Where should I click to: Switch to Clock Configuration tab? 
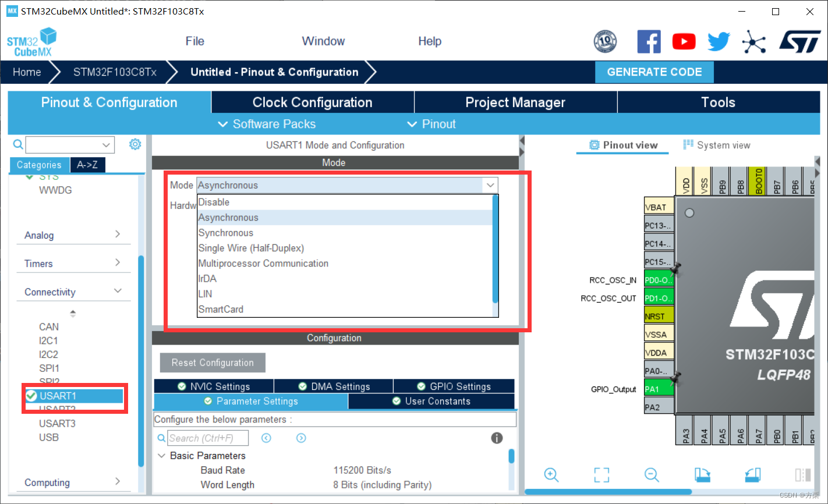coord(313,102)
